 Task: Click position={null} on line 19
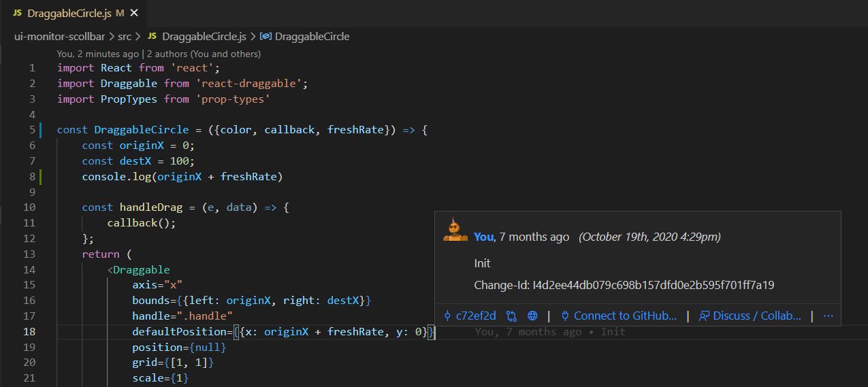pos(179,348)
